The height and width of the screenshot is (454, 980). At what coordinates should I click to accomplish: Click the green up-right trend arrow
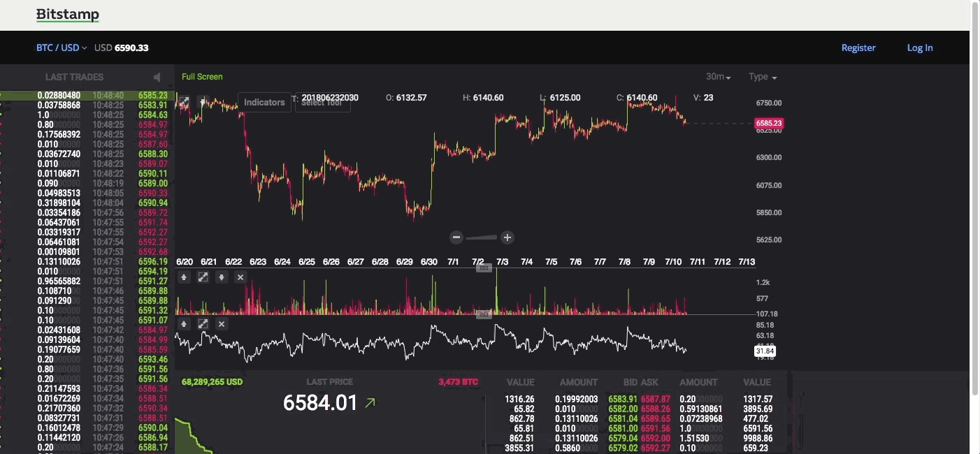pos(370,402)
